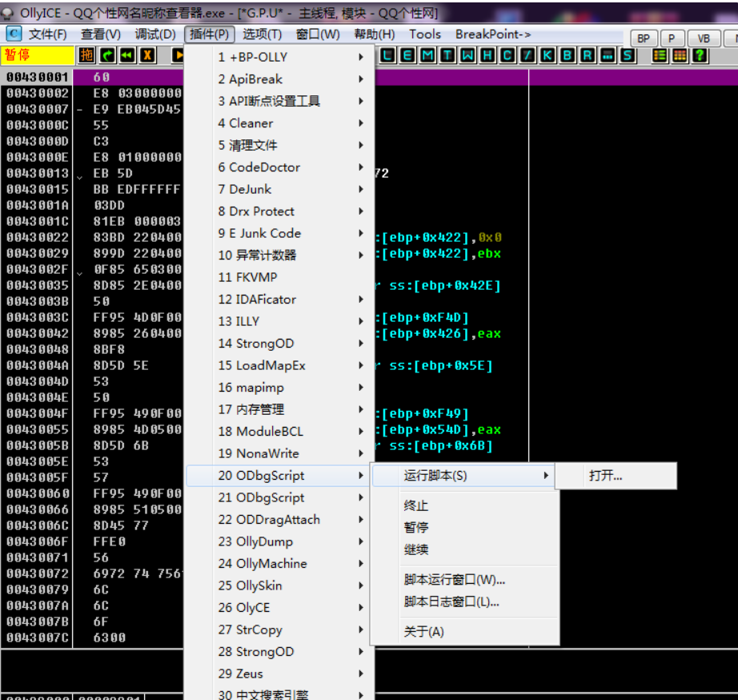
Task: Open the Memory map window (M icon)
Action: click(x=428, y=55)
